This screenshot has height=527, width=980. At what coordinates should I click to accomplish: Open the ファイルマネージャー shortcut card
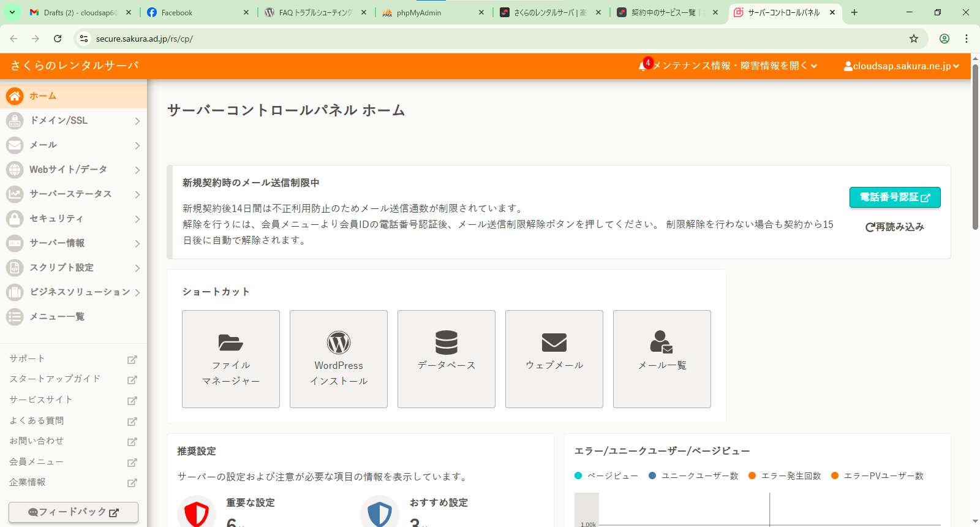(x=231, y=359)
